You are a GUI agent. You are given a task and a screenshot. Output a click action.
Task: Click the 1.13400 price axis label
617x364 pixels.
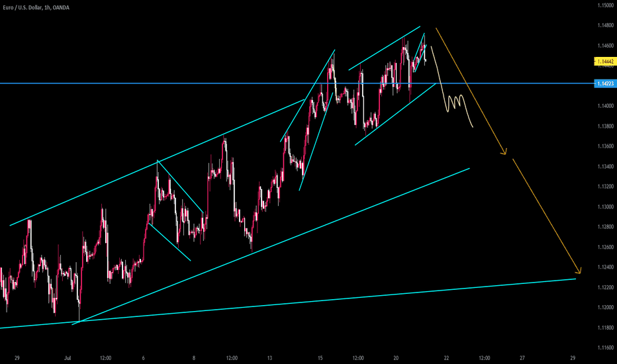pyautogui.click(x=605, y=167)
